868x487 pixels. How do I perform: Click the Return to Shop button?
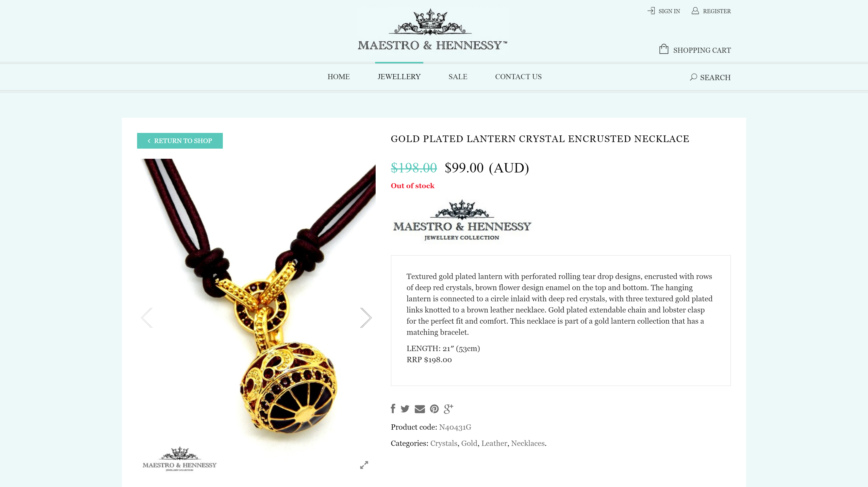click(180, 141)
